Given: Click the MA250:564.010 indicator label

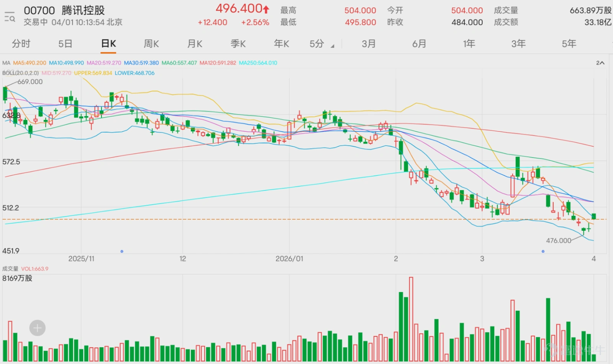Looking at the screenshot, I should (258, 63).
